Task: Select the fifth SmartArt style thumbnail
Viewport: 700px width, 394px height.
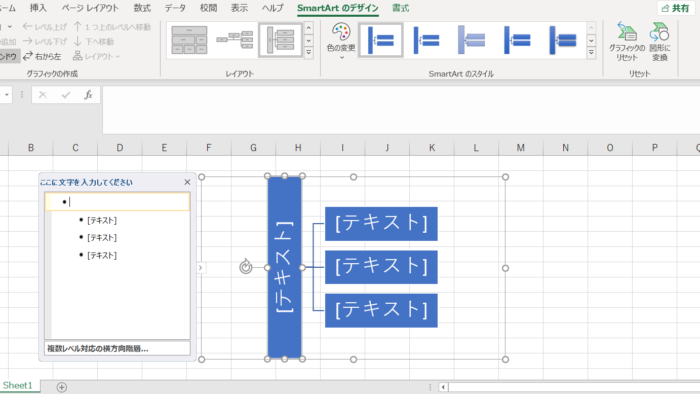Action: [x=562, y=41]
